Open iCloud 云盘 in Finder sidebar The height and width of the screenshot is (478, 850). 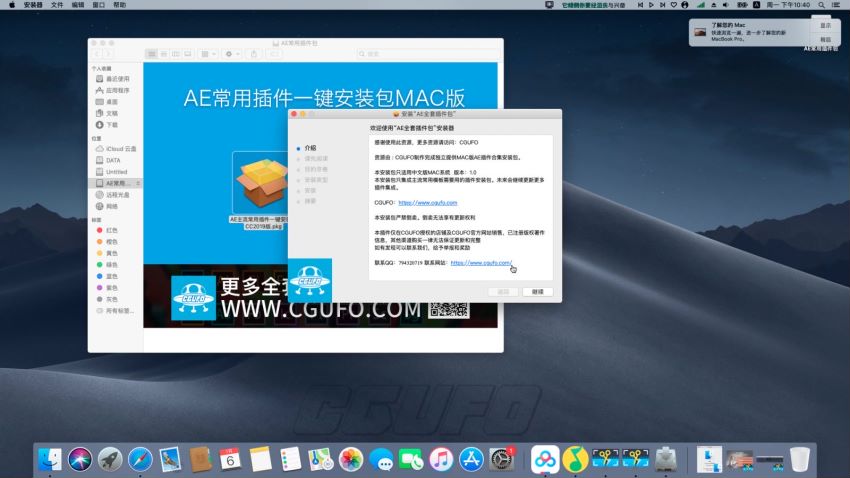click(115, 148)
